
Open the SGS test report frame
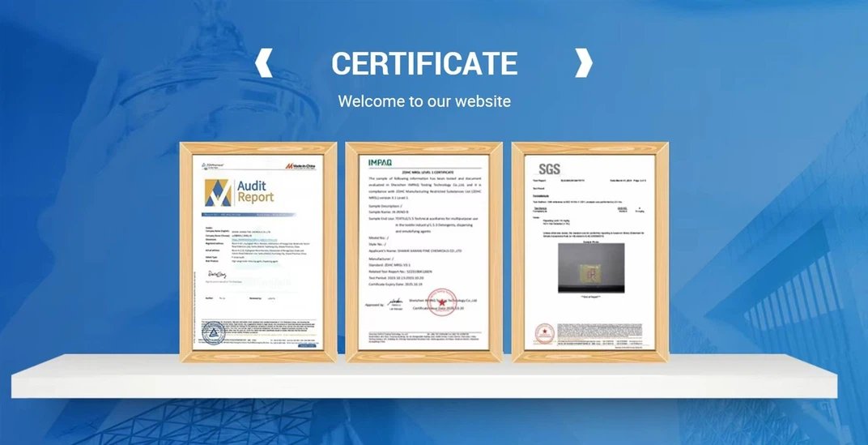coord(590,252)
